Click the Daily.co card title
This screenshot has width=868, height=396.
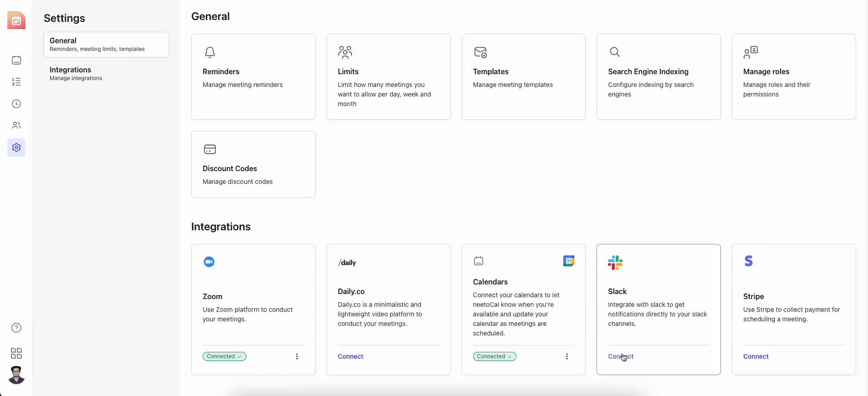tap(351, 291)
